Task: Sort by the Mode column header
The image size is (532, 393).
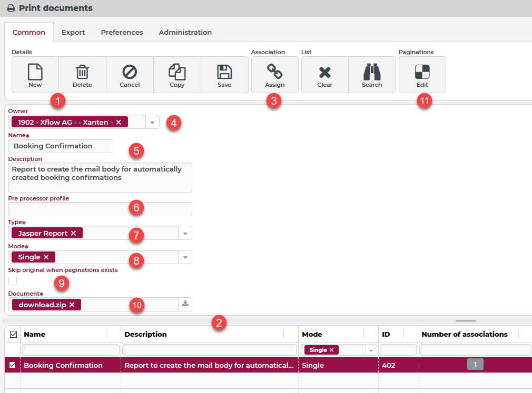Action: click(312, 335)
